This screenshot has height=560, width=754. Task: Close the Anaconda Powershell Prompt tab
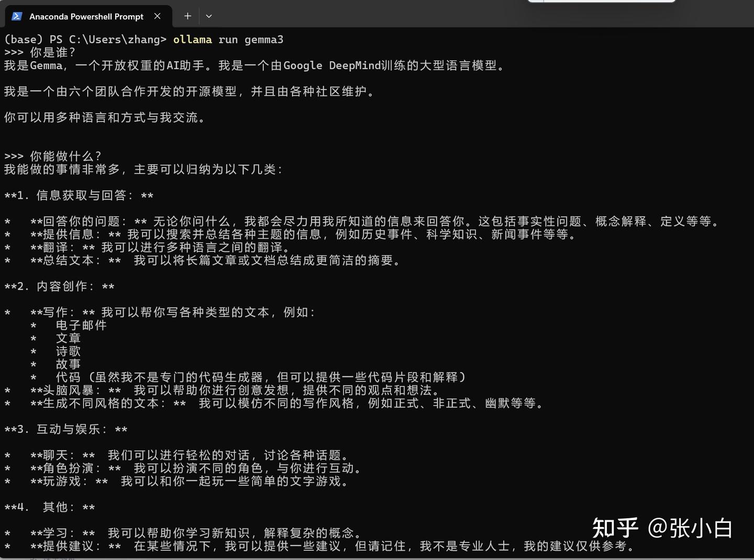click(157, 16)
